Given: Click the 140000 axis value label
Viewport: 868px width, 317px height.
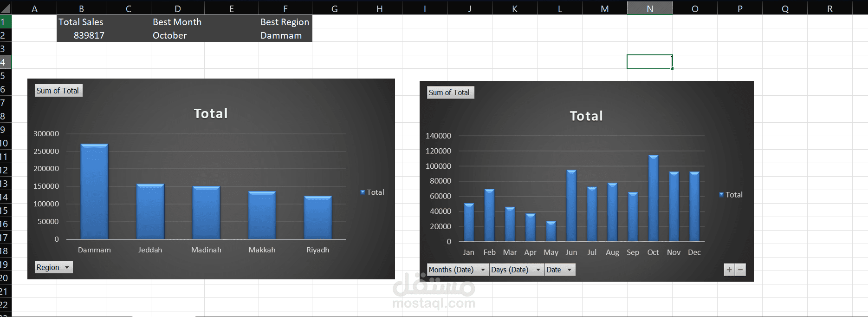Looking at the screenshot, I should click(438, 136).
